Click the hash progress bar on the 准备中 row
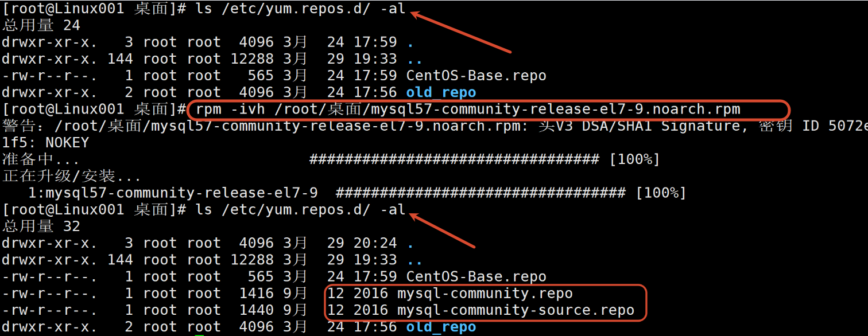Screen dimensions: 868x336 point(454,159)
